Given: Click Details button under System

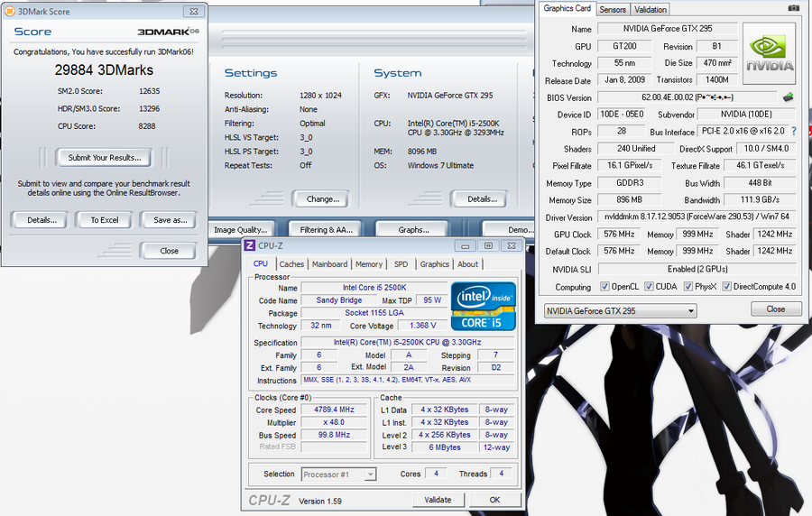Looking at the screenshot, I should (482, 198).
